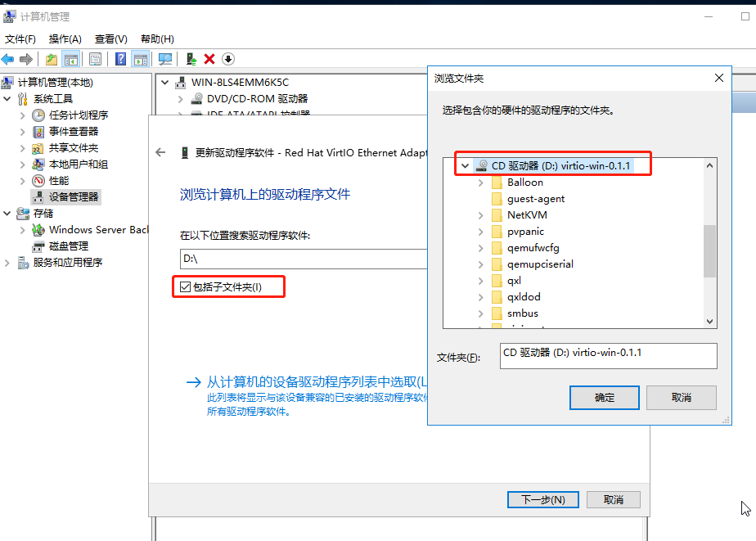Image resolution: width=756 pixels, height=541 pixels.
Task: Select the guest-agent folder
Action: click(x=536, y=199)
